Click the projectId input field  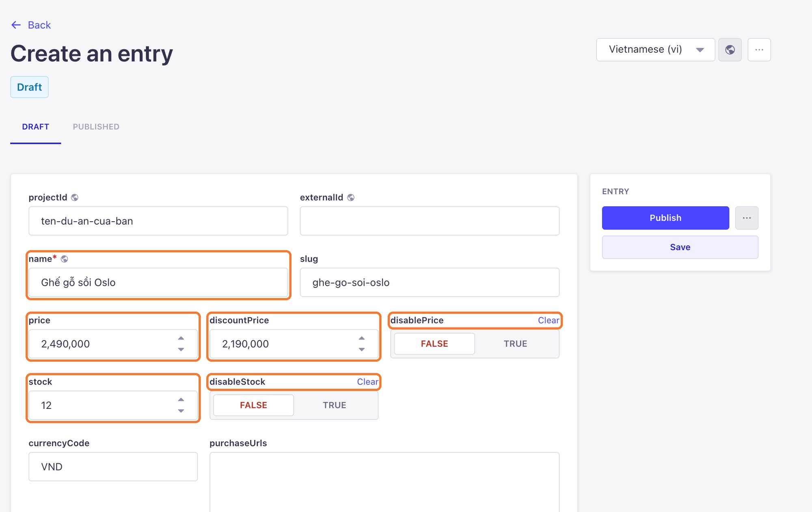coord(158,221)
